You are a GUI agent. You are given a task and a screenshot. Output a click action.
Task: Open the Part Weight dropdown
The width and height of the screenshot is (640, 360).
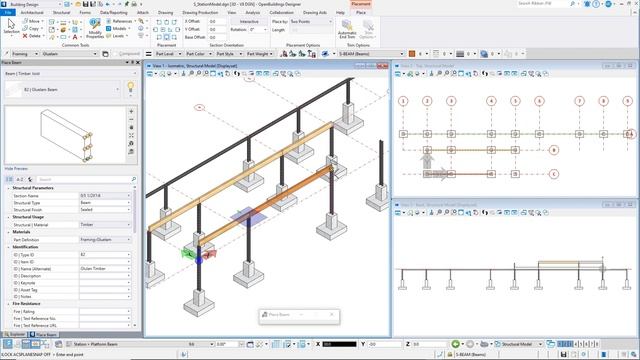coord(259,54)
